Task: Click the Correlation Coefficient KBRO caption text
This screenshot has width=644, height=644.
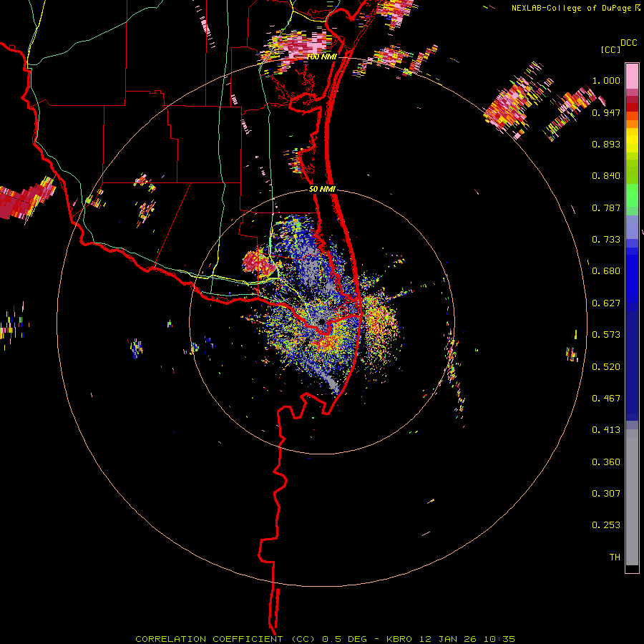Action: click(x=325, y=639)
